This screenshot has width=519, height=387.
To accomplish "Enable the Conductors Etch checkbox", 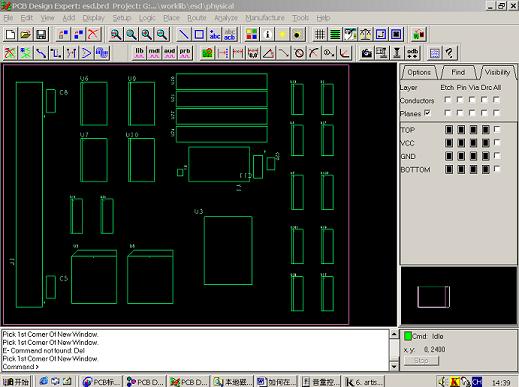I will click(x=448, y=100).
